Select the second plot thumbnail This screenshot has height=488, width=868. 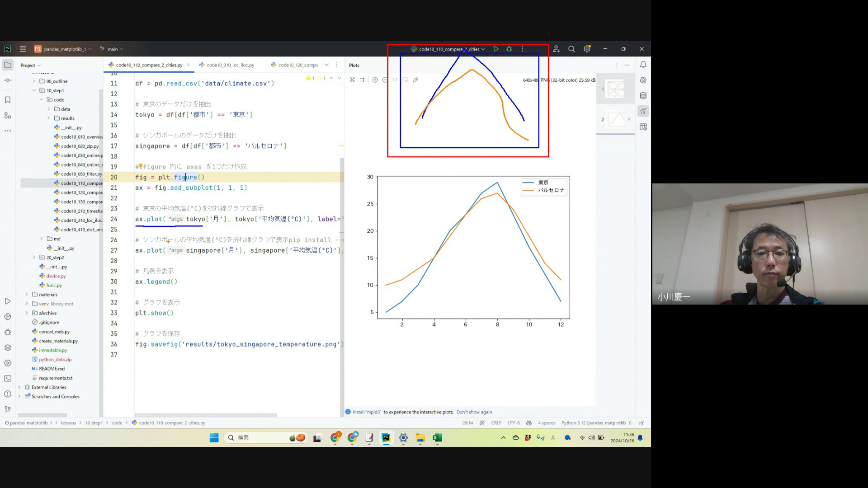click(x=615, y=120)
